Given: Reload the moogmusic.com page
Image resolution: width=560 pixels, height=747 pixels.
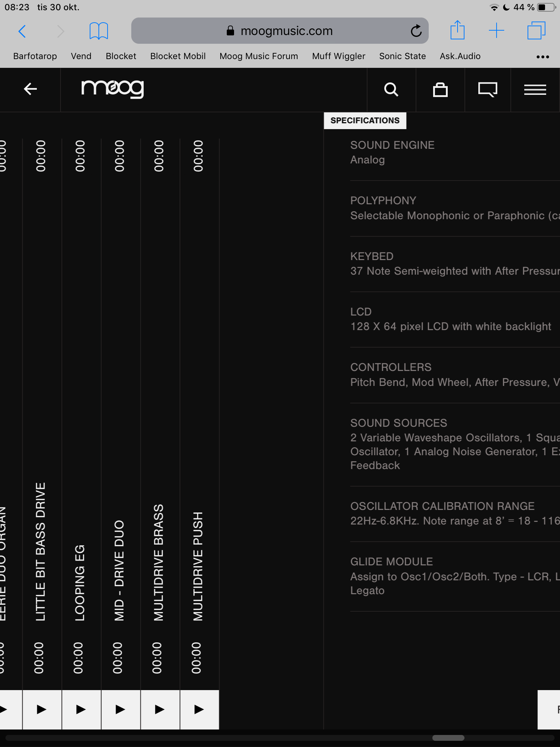Looking at the screenshot, I should coord(416,31).
